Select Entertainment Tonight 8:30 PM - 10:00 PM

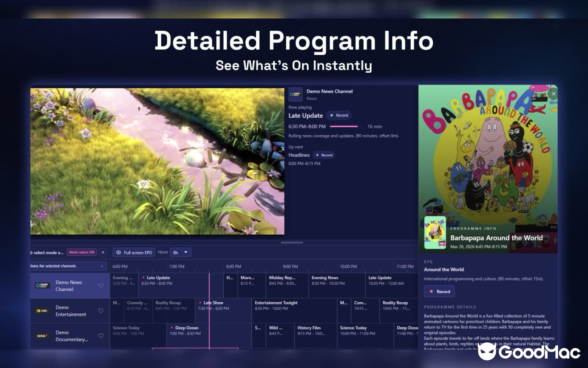294,311
